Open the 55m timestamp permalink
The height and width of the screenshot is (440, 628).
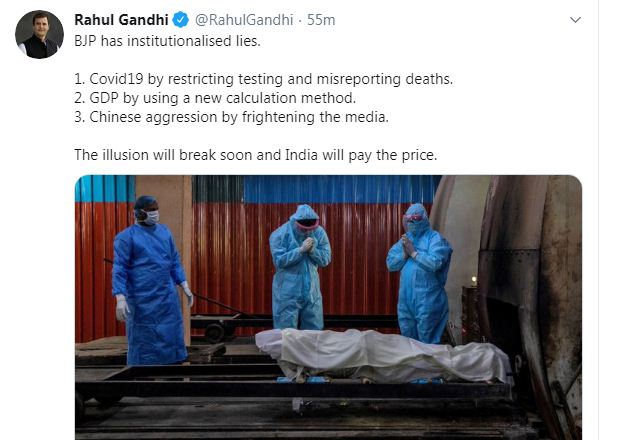321,20
